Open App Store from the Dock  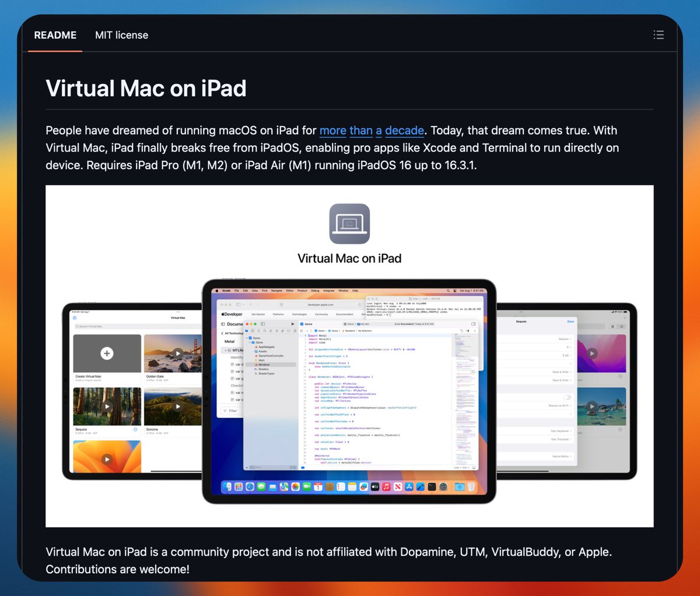tap(409, 486)
